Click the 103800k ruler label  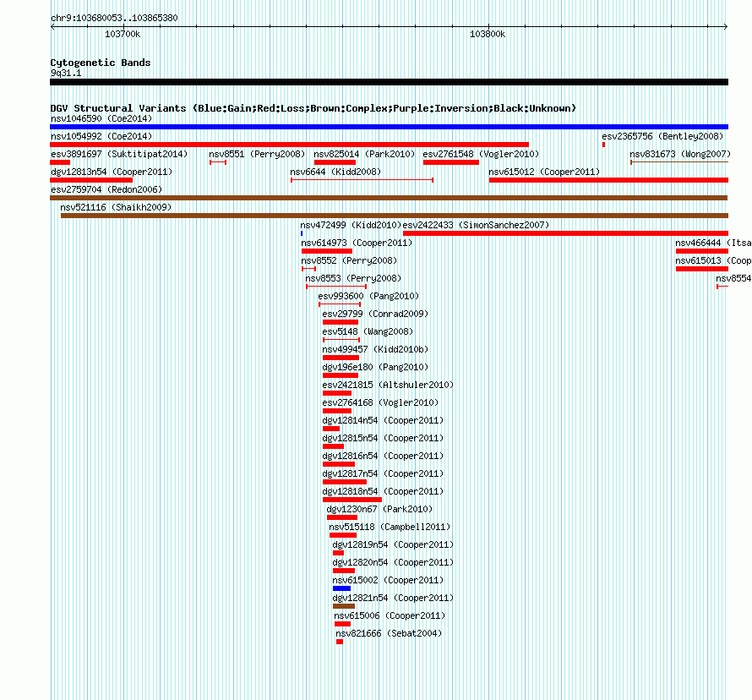tap(488, 34)
